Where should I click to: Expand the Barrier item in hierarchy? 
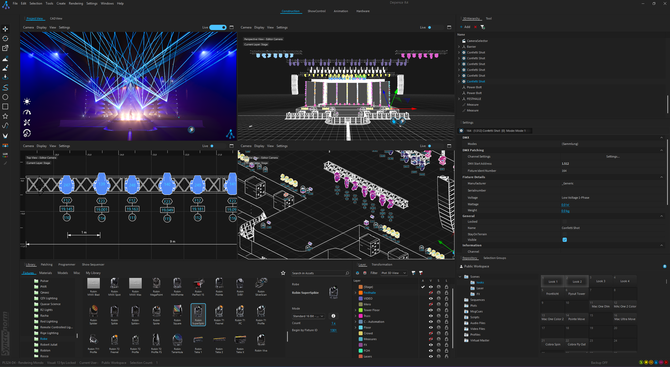[x=459, y=47]
